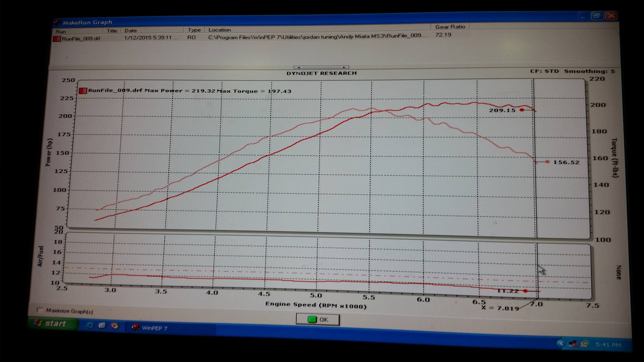Click the Show Desktop quick launch icon
Image resolution: width=644 pixels, height=362 pixels.
click(102, 325)
